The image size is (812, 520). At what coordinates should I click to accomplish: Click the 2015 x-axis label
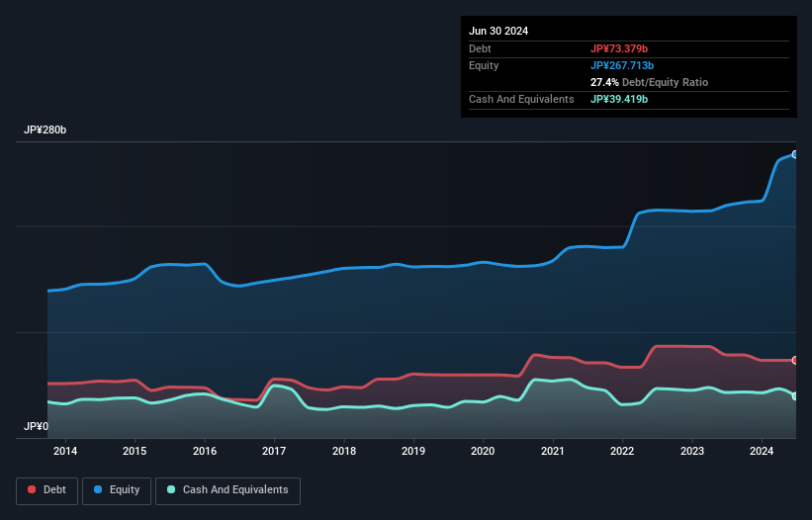135,451
